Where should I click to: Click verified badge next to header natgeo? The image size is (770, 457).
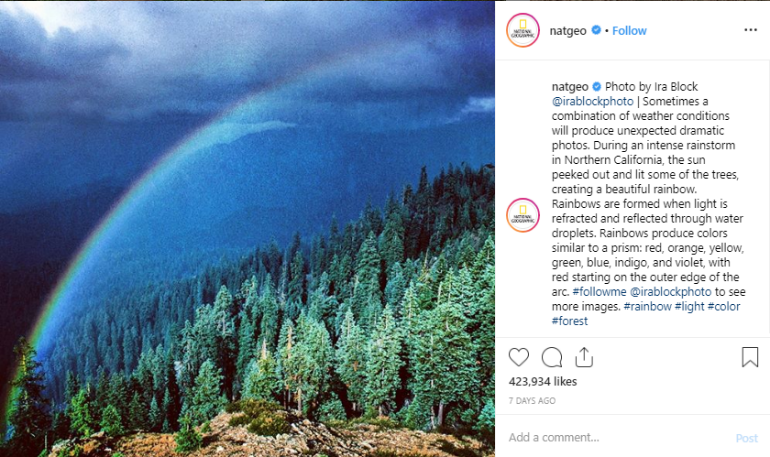tap(596, 30)
